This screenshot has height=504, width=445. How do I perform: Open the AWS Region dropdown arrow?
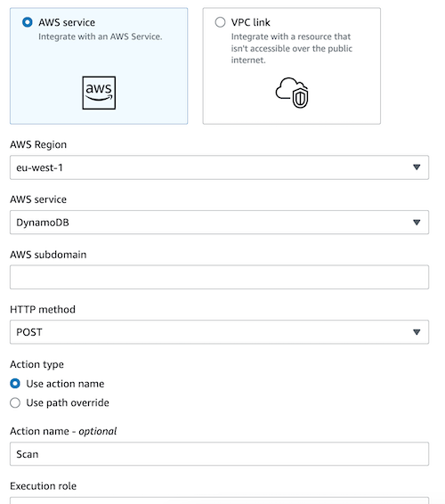(x=417, y=167)
